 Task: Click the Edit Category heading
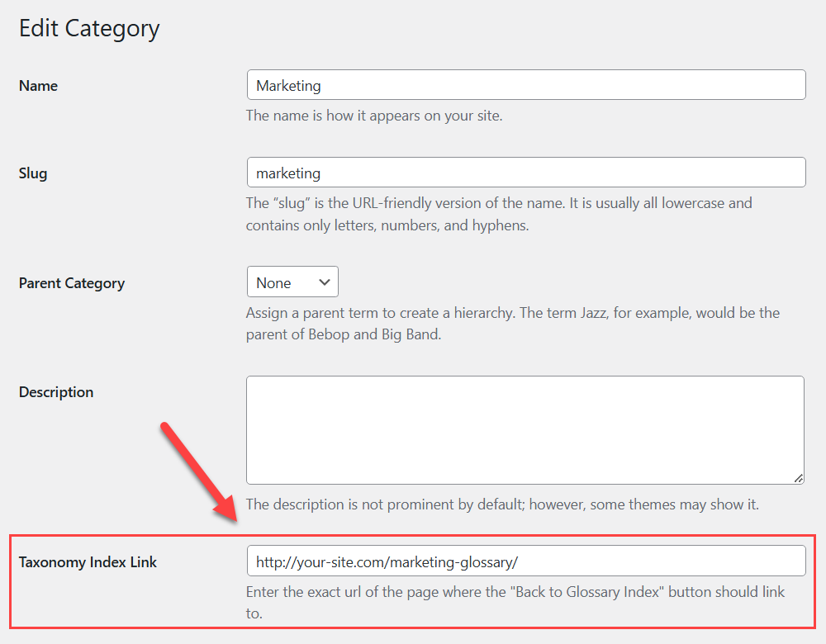pyautogui.click(x=89, y=28)
